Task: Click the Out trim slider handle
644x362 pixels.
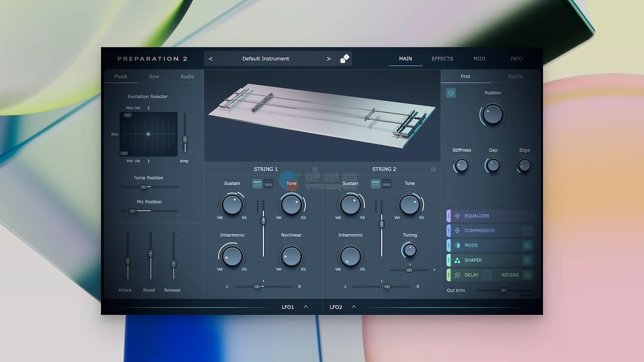Action: click(503, 290)
